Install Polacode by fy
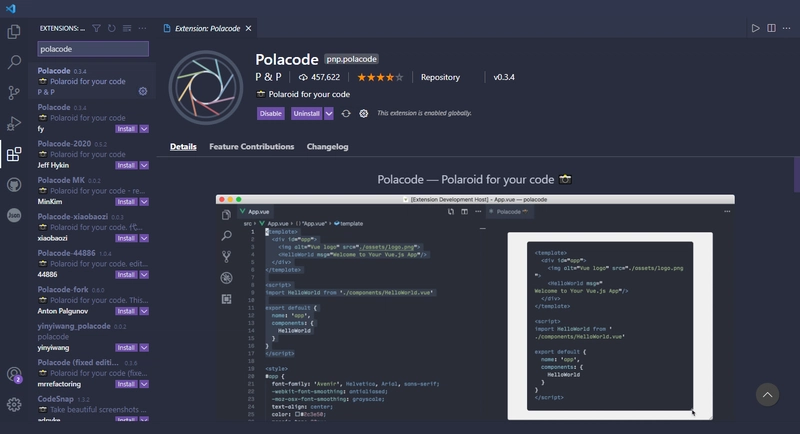 tap(126, 129)
